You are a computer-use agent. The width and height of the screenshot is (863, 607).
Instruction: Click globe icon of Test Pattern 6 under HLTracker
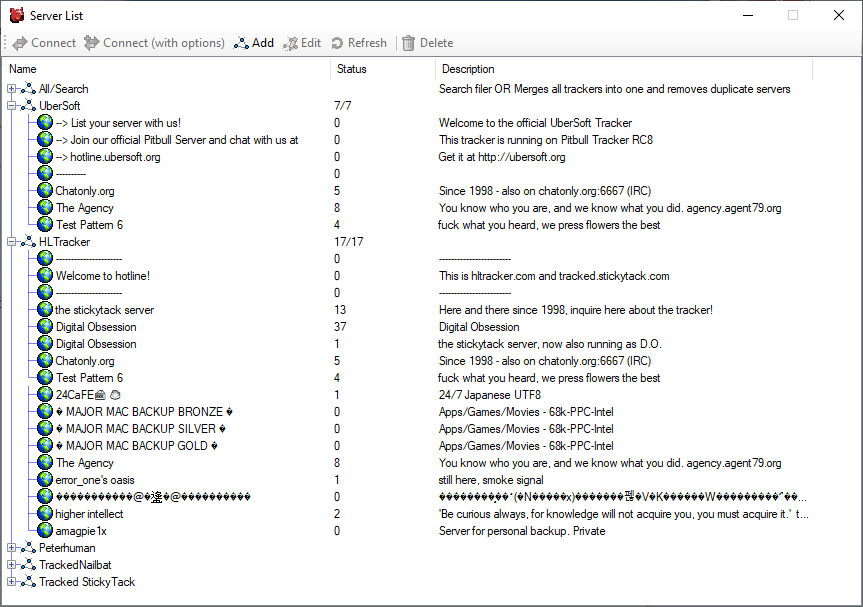click(x=45, y=377)
